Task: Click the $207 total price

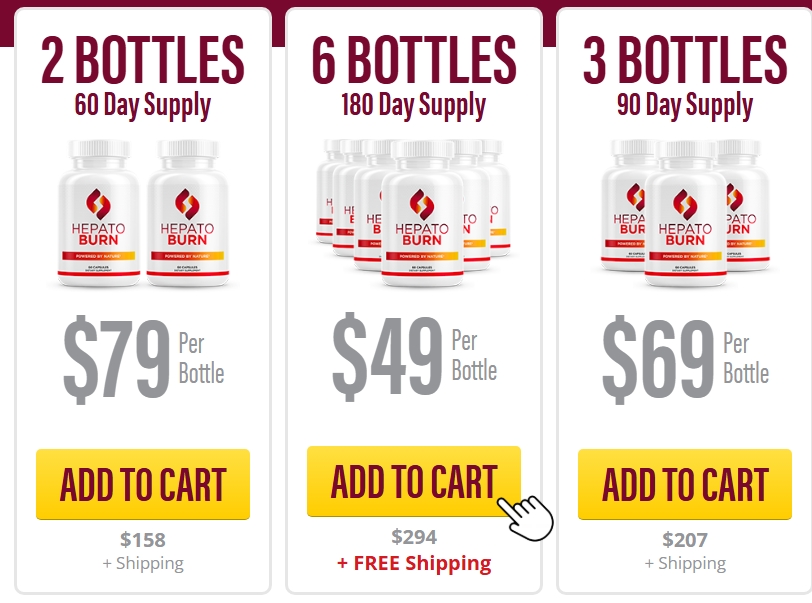Action: pyautogui.click(x=685, y=540)
